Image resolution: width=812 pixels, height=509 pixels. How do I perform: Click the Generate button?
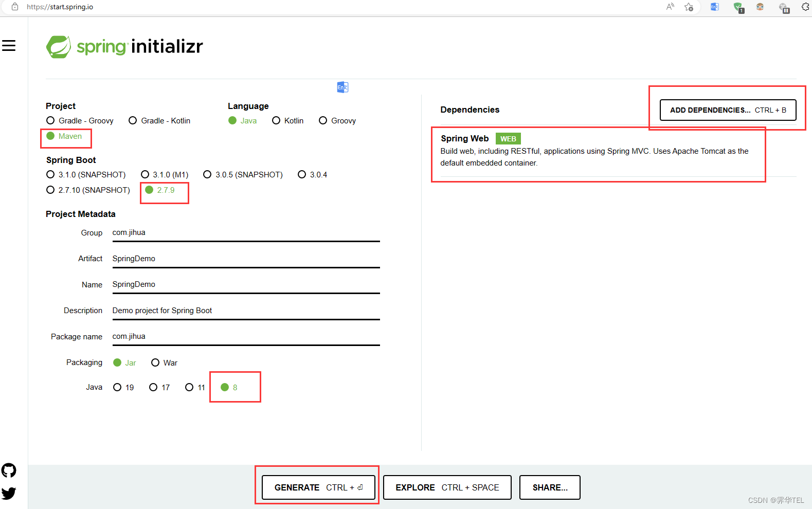point(318,487)
